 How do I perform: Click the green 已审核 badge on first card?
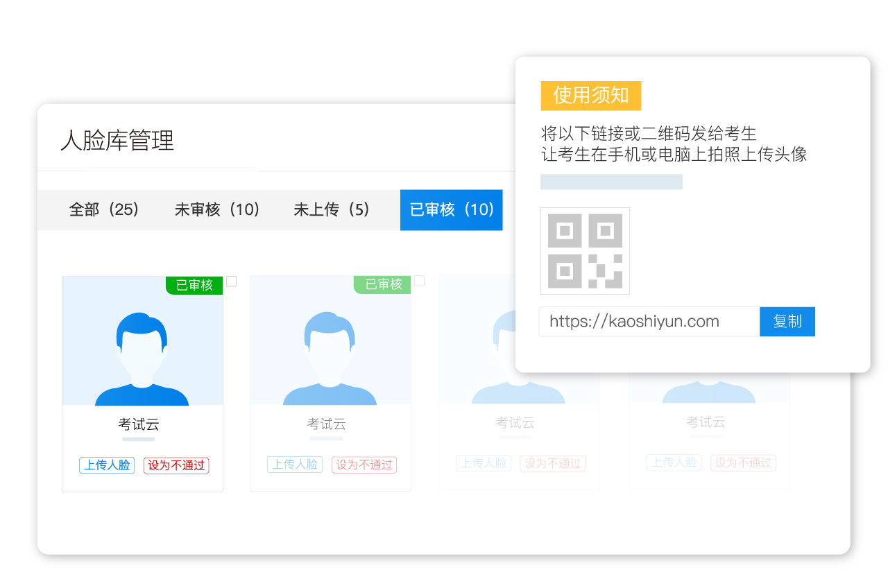click(194, 285)
